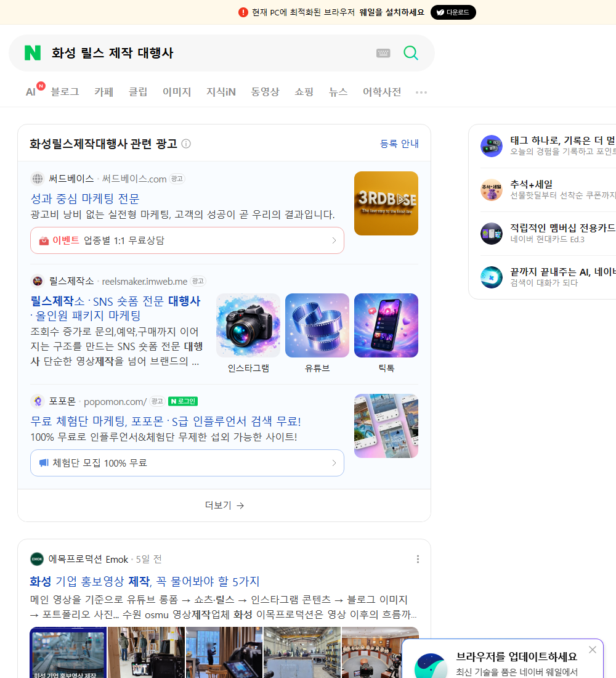Click the 더보기 button under ads

tap(224, 505)
